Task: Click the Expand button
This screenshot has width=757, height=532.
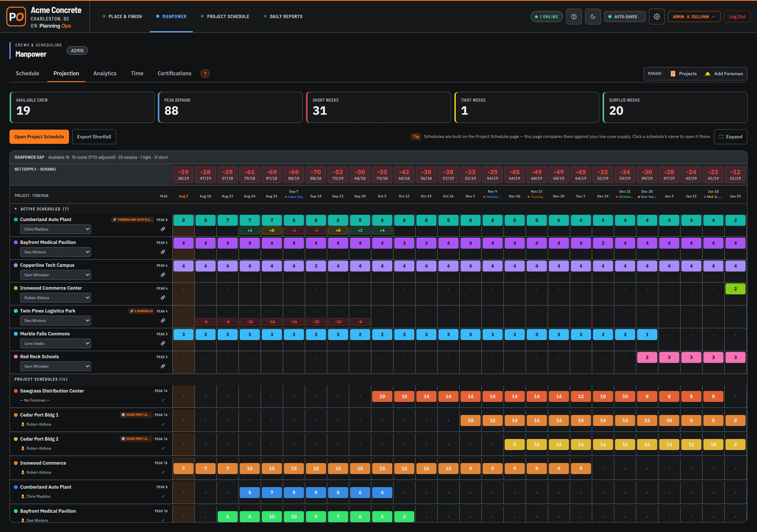Action: pos(731,137)
